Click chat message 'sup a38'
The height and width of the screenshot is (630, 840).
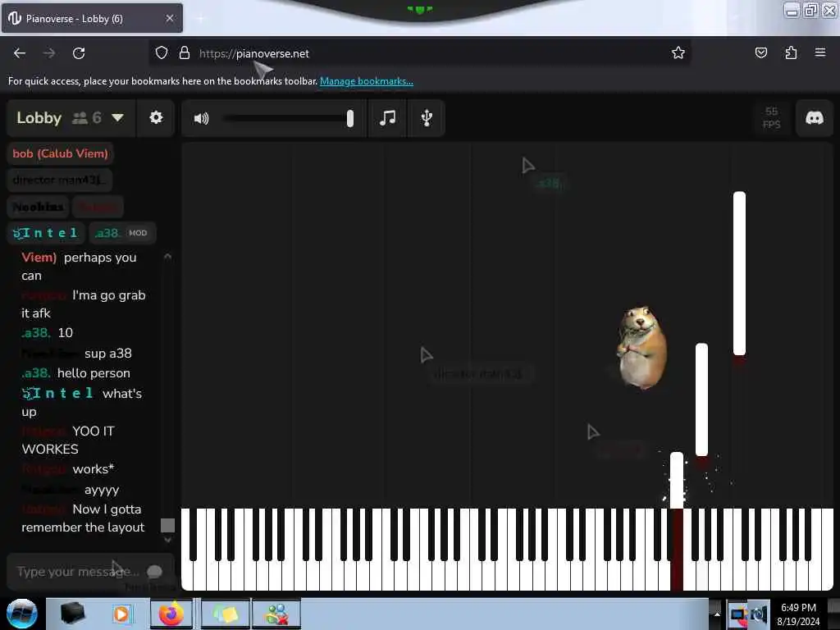[x=108, y=354]
